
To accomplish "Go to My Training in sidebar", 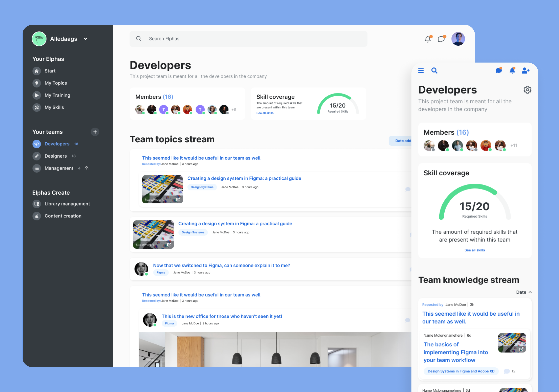I will coord(57,95).
